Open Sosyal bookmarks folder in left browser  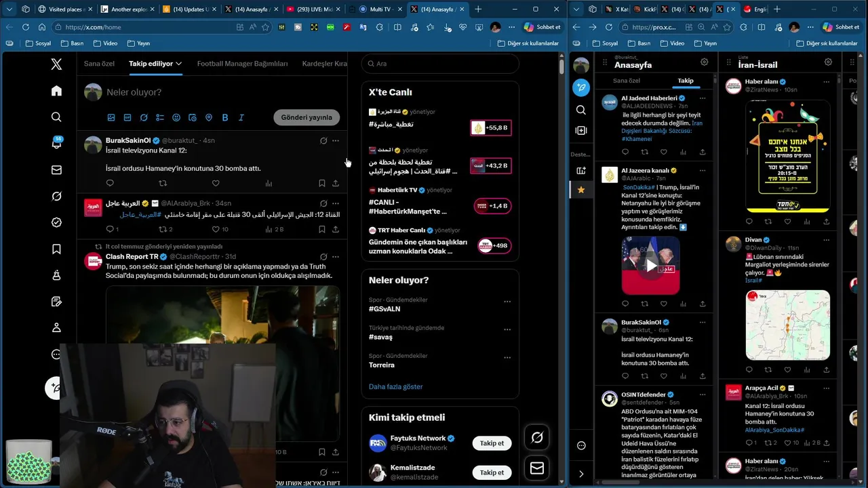coord(39,43)
